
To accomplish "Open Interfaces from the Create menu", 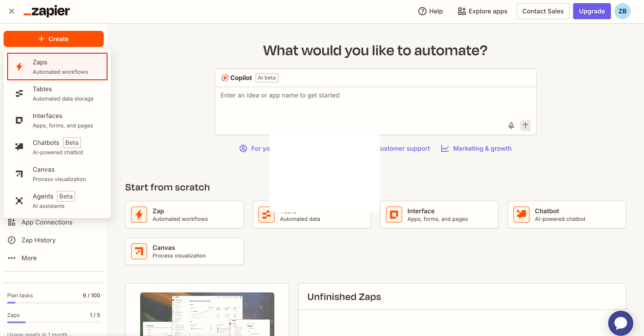I will [57, 120].
